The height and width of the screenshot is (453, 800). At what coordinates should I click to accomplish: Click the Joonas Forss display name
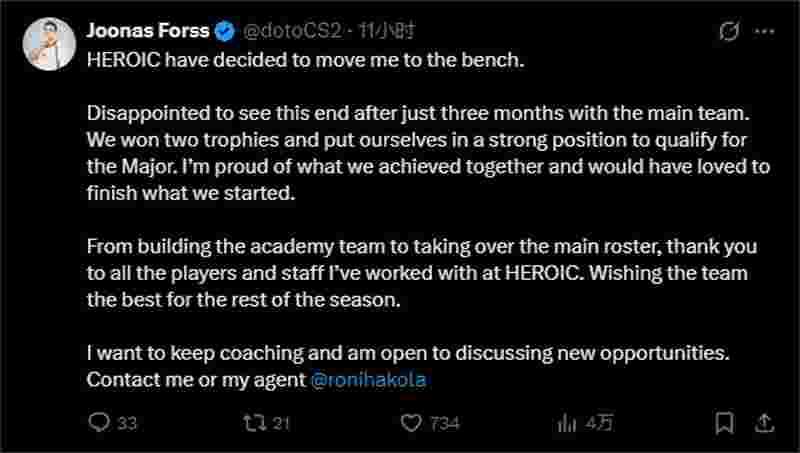148,31
